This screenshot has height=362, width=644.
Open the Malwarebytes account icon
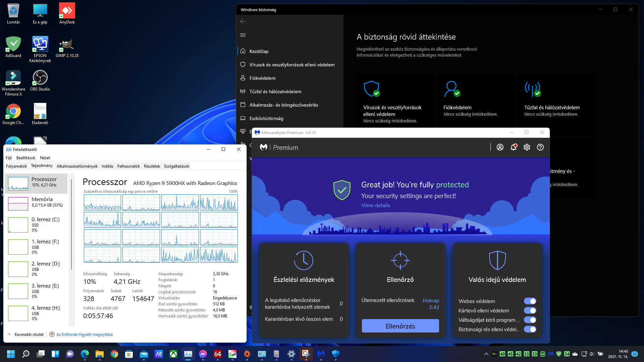[x=500, y=147]
